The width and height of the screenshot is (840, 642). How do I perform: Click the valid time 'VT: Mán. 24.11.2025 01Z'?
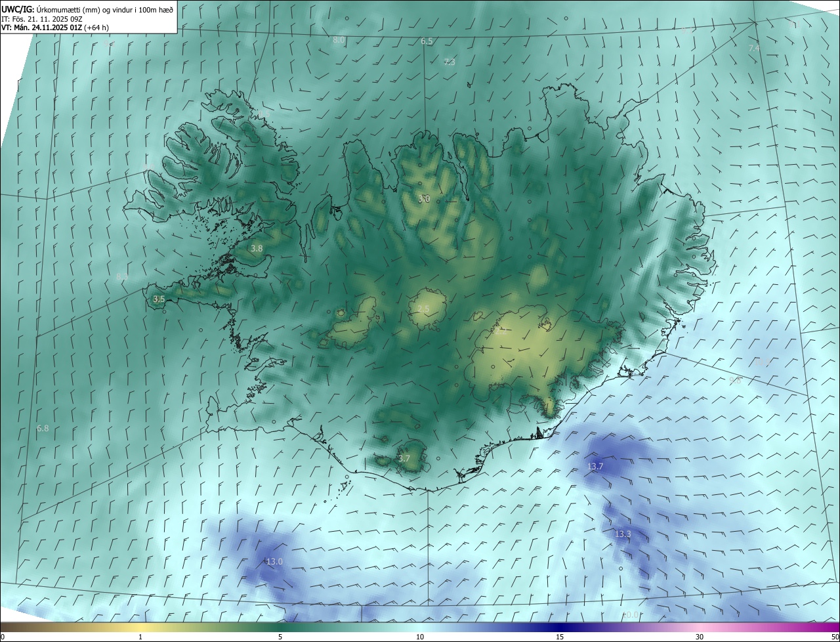[x=41, y=28]
